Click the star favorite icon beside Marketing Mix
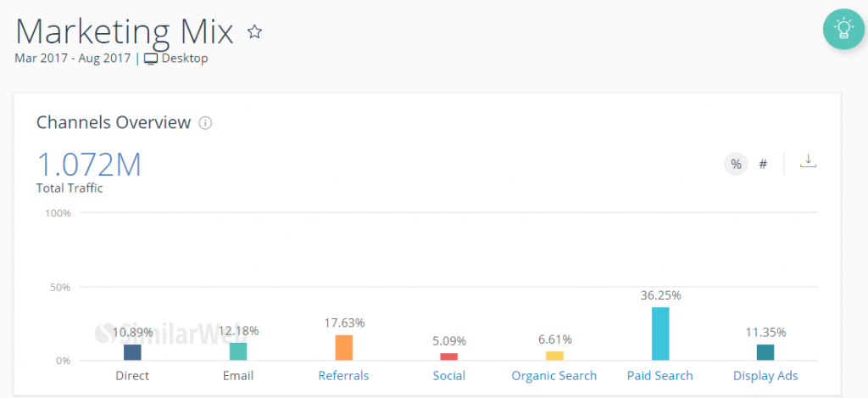Viewport: 868px width, 398px height. [x=254, y=32]
